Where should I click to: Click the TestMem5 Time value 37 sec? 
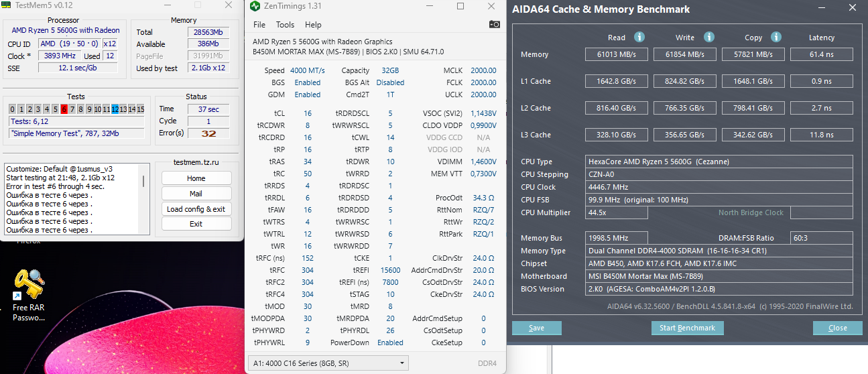pos(209,109)
